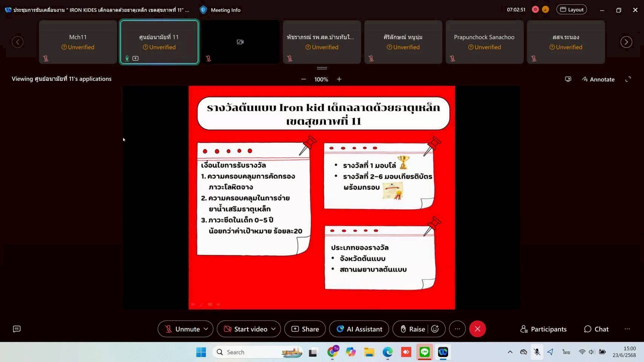Open the Windows Start menu

pyautogui.click(x=201, y=352)
